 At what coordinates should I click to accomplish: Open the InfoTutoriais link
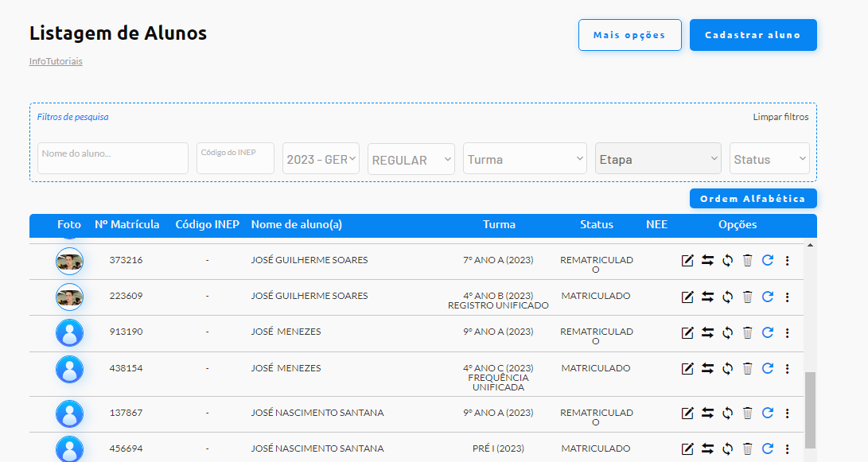coord(56,61)
